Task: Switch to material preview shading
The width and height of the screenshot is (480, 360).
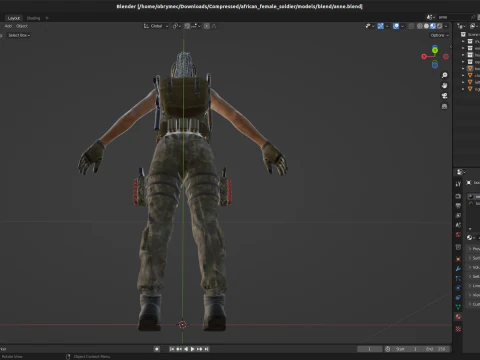Action: 433,26
